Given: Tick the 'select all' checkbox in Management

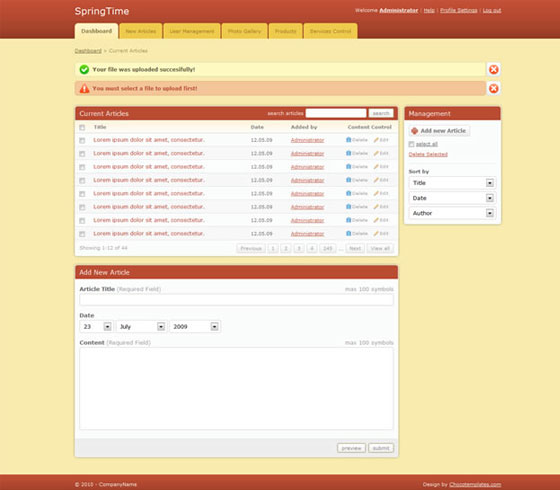Looking at the screenshot, I should click(411, 144).
